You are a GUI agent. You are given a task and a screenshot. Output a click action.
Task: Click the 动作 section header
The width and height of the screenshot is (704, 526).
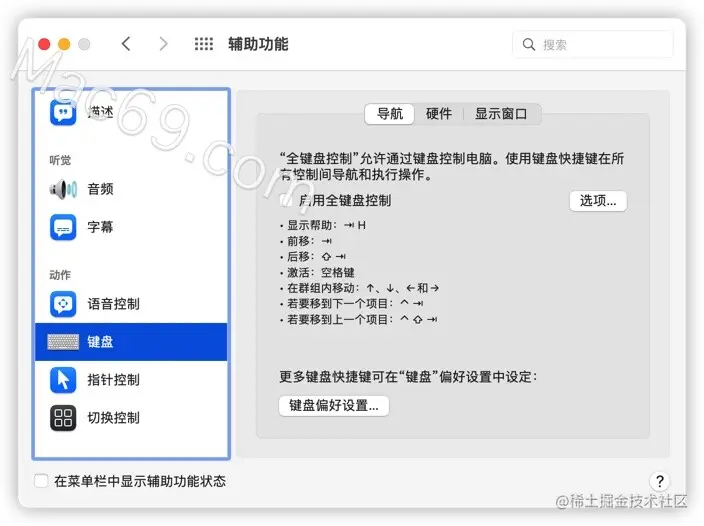pyautogui.click(x=60, y=275)
